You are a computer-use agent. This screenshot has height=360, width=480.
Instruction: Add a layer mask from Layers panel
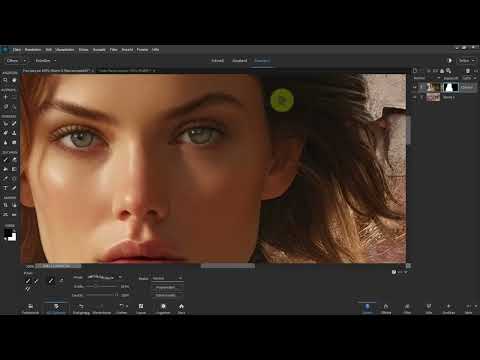coord(435,71)
